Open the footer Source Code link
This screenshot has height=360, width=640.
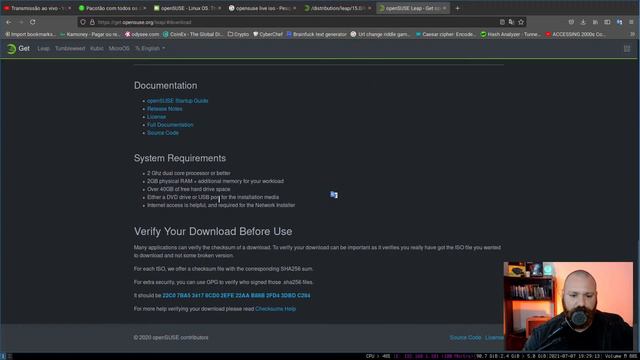465,338
